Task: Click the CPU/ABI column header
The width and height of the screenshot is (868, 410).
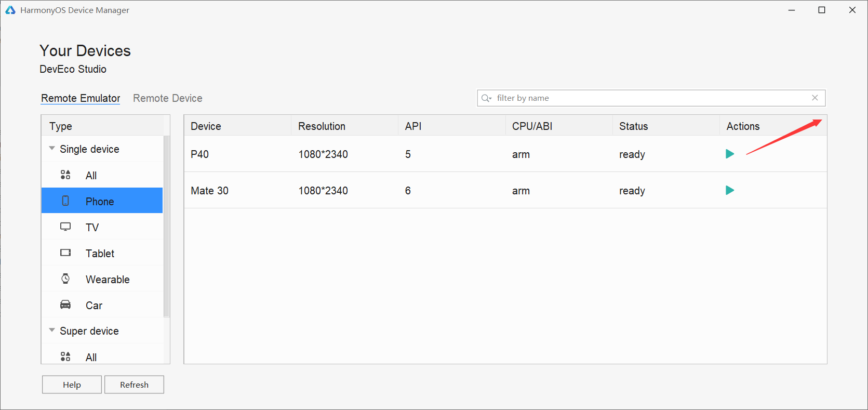Action: coord(559,126)
